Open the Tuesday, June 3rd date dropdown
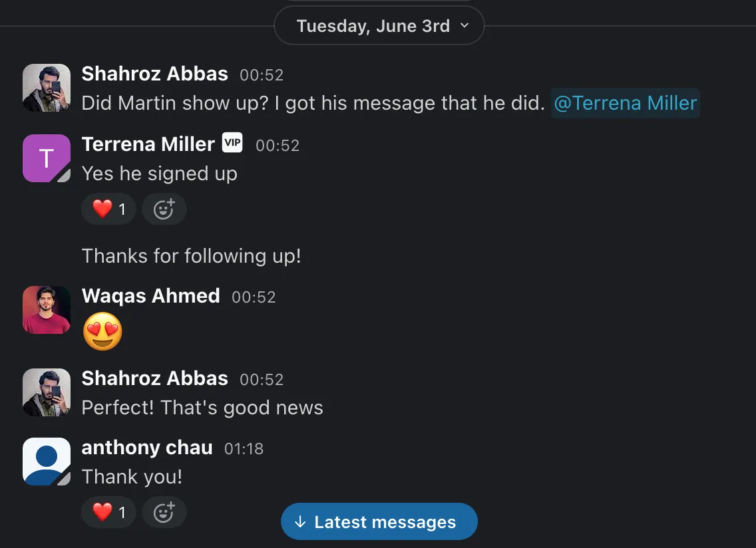 tap(379, 27)
